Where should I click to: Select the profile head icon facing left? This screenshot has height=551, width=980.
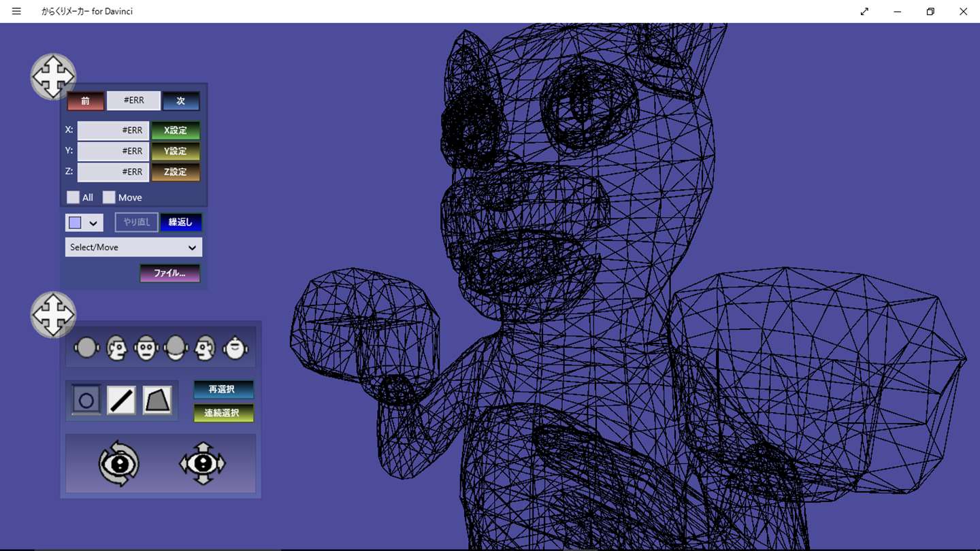tap(205, 348)
